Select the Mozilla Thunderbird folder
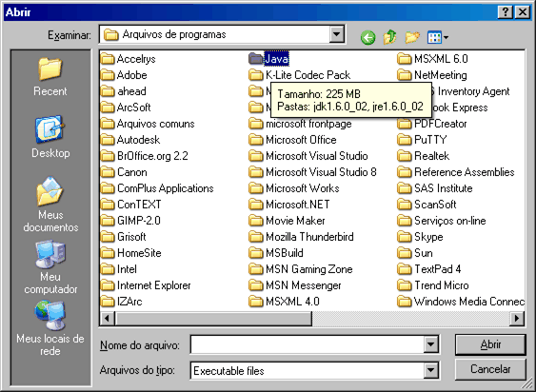 (x=301, y=237)
